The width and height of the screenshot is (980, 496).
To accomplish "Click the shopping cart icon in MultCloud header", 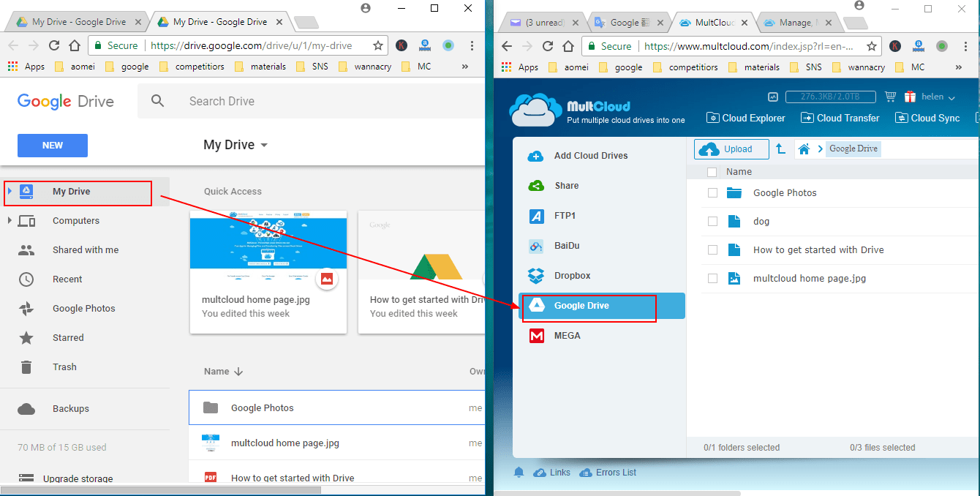I will pos(890,97).
